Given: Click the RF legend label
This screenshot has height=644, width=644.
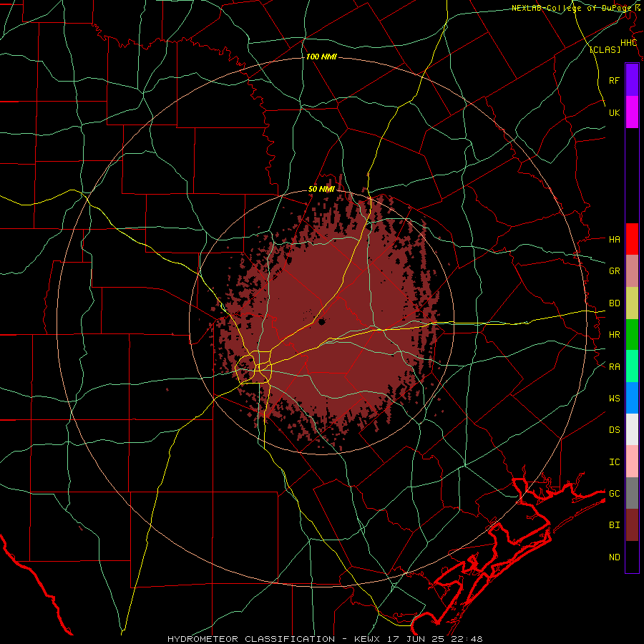Looking at the screenshot, I should 614,80.
